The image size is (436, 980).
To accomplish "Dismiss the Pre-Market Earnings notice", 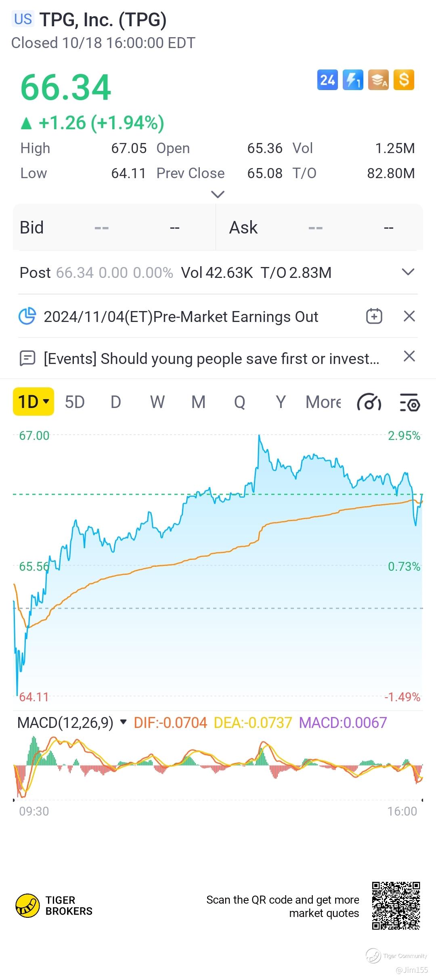I will [x=409, y=316].
